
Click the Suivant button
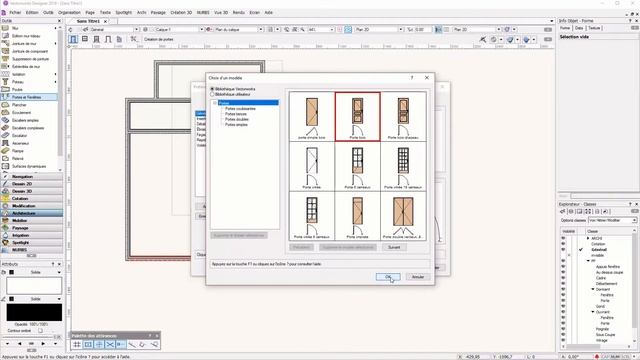pos(394,247)
